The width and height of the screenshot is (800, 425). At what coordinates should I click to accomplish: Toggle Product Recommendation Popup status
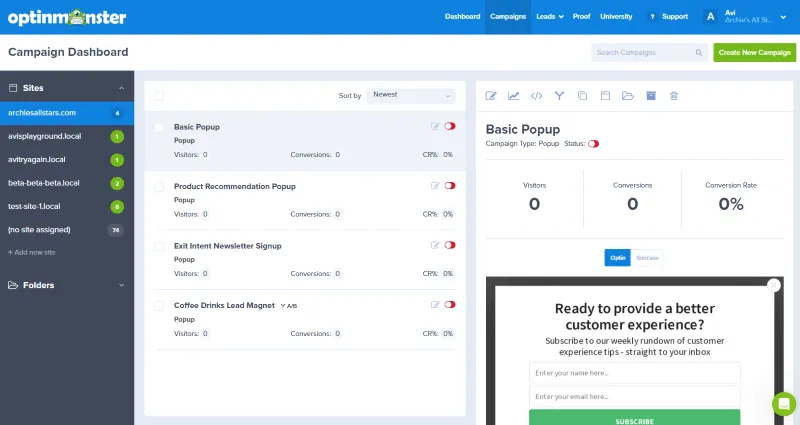pos(450,186)
